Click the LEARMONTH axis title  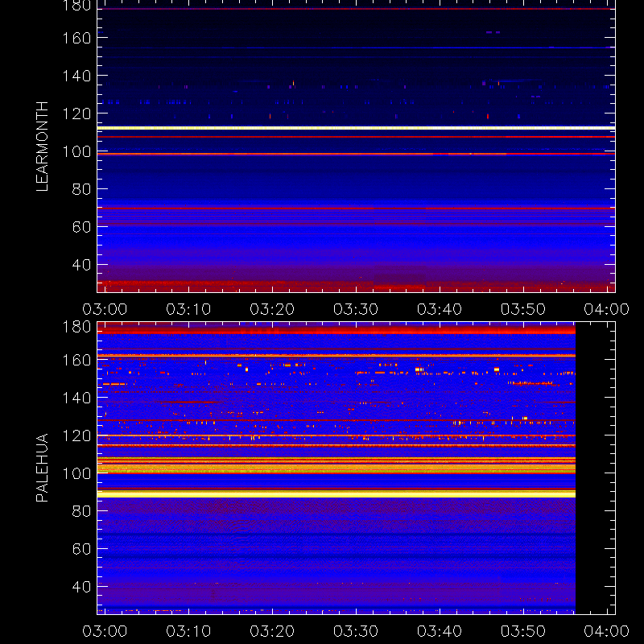tap(43, 147)
